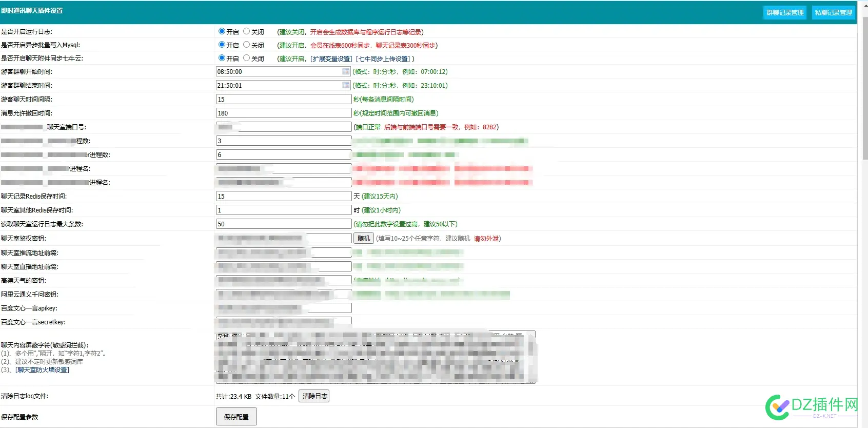
Task: Open time picker icon for 游客群聊开始时间
Action: (x=346, y=72)
